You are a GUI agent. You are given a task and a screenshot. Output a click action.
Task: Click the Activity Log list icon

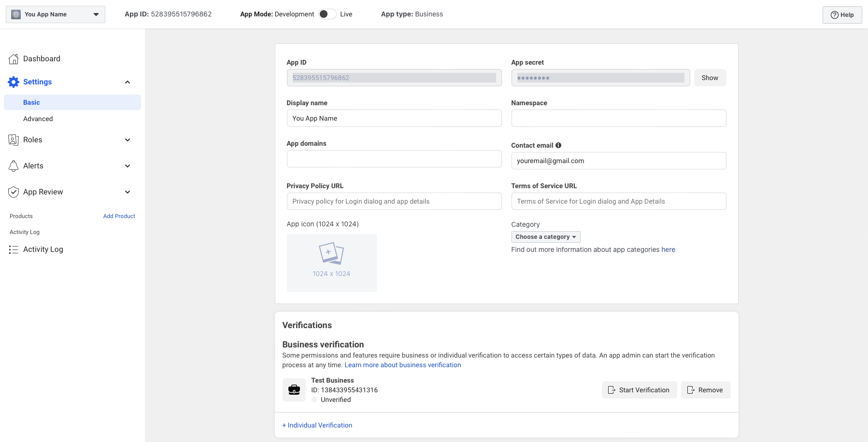pos(14,249)
